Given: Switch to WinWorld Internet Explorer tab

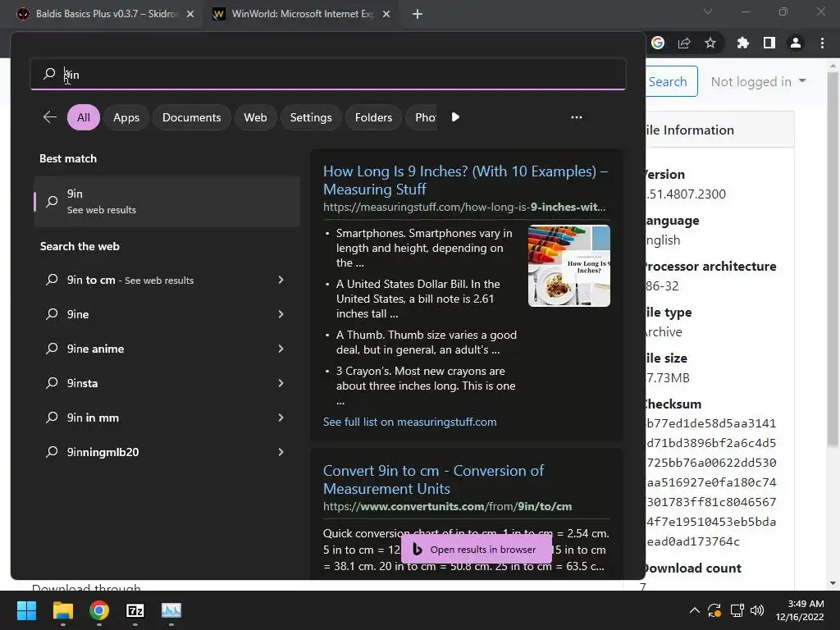Looking at the screenshot, I should 302,14.
